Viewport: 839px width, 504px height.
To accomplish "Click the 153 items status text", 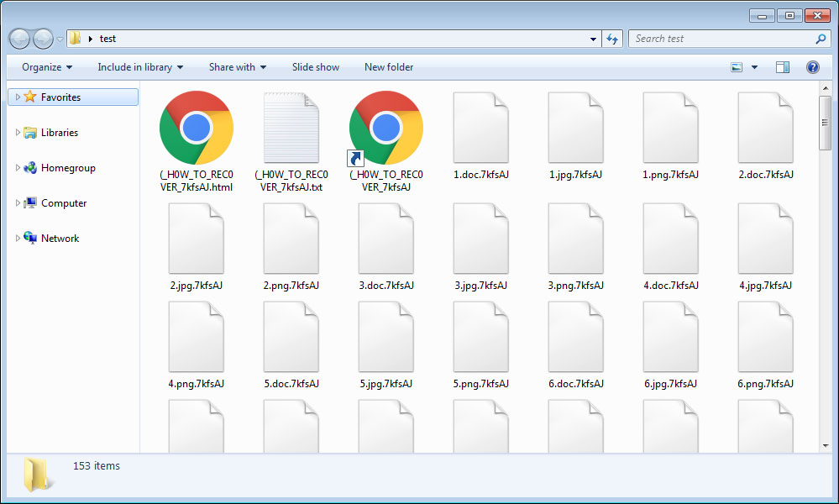I will (x=97, y=466).
